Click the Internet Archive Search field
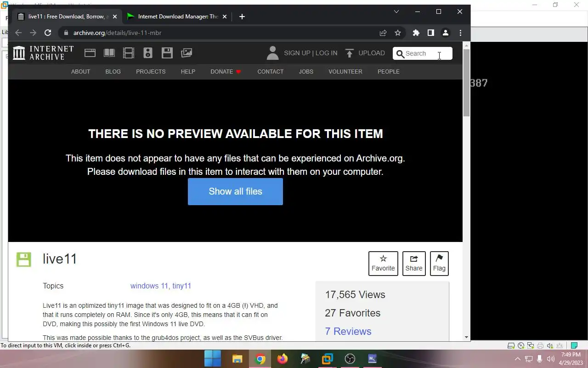Image resolution: width=588 pixels, height=368 pixels. [423, 53]
